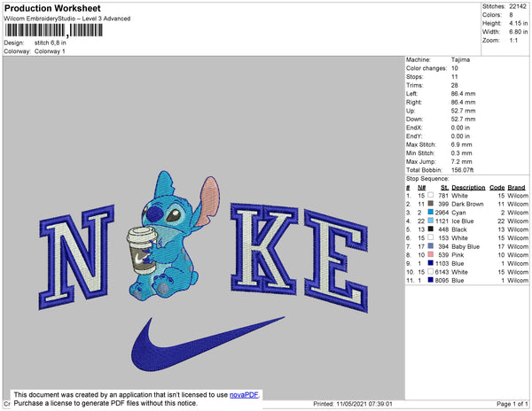Click the Description column header

click(x=468, y=188)
